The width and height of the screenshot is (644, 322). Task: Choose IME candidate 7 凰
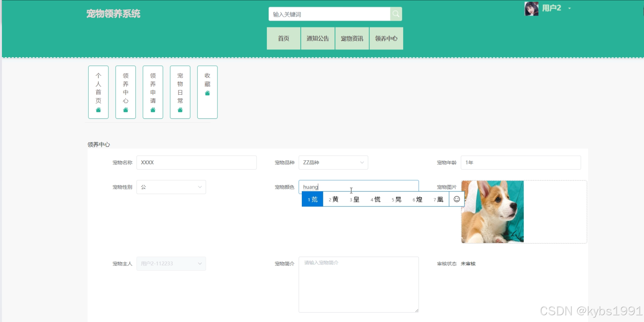(x=438, y=199)
